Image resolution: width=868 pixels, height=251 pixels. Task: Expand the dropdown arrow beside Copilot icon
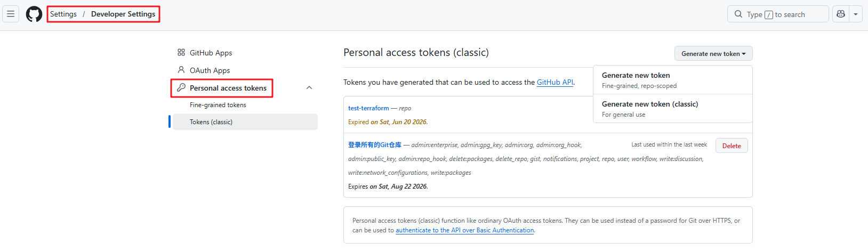point(856,14)
